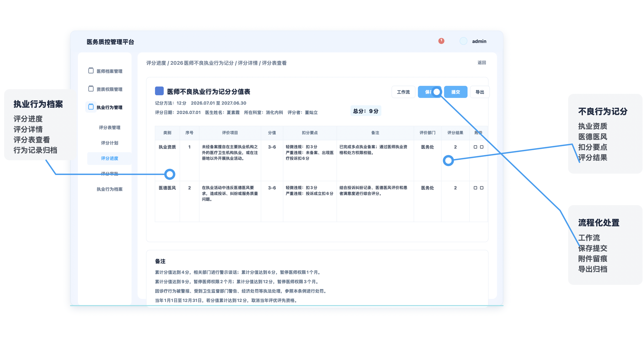
Task: Click the 执业行为管理 sidebar icon
Action: [x=91, y=107]
